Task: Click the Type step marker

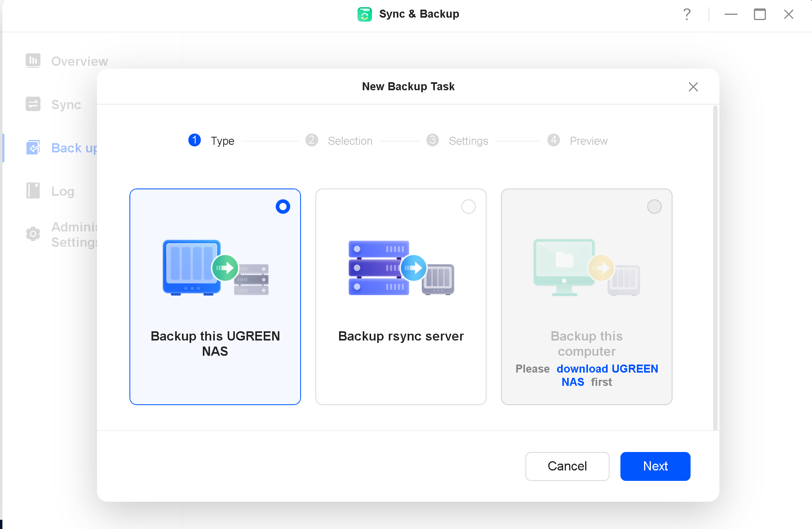Action: [x=195, y=140]
